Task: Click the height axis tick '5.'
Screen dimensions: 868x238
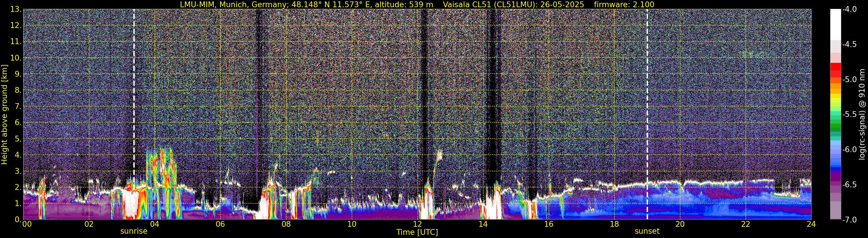Action: point(18,139)
